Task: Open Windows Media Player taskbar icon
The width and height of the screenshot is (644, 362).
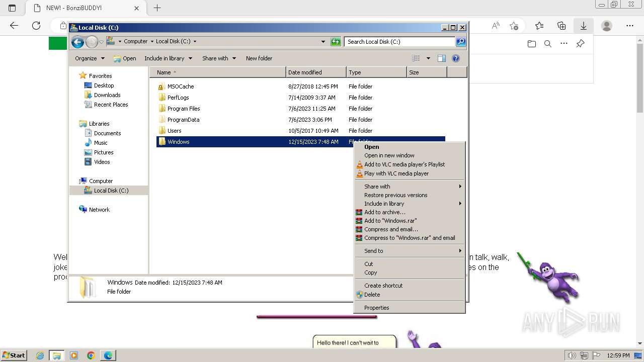Action: pos(74,355)
